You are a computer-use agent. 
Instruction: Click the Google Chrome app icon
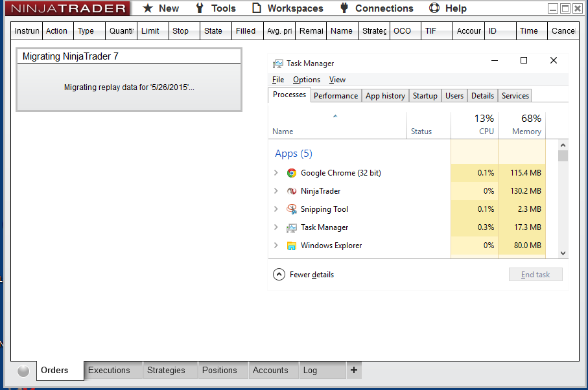pyautogui.click(x=291, y=173)
